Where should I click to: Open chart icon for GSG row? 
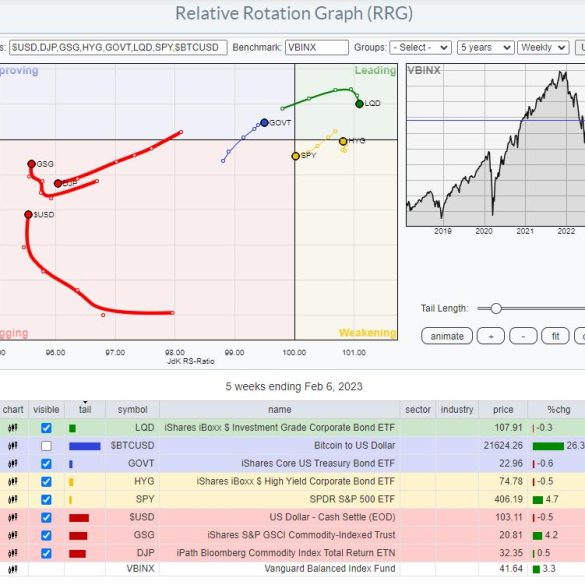coord(13,535)
